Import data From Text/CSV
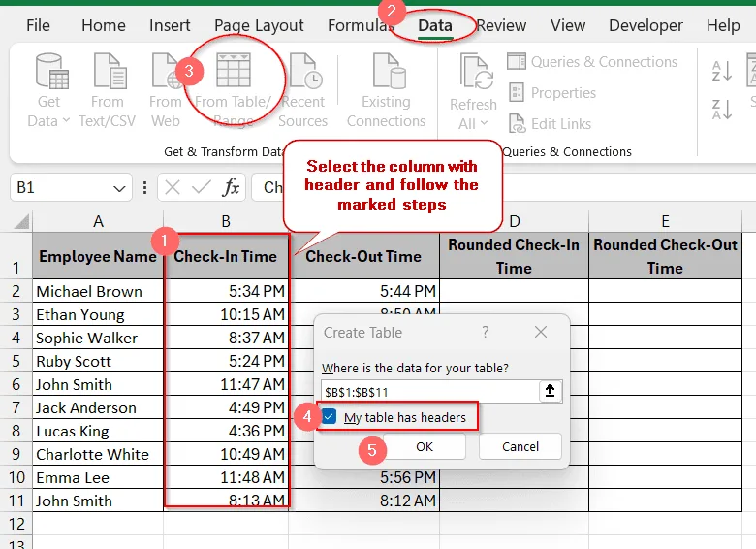The width and height of the screenshot is (756, 549). point(107,90)
